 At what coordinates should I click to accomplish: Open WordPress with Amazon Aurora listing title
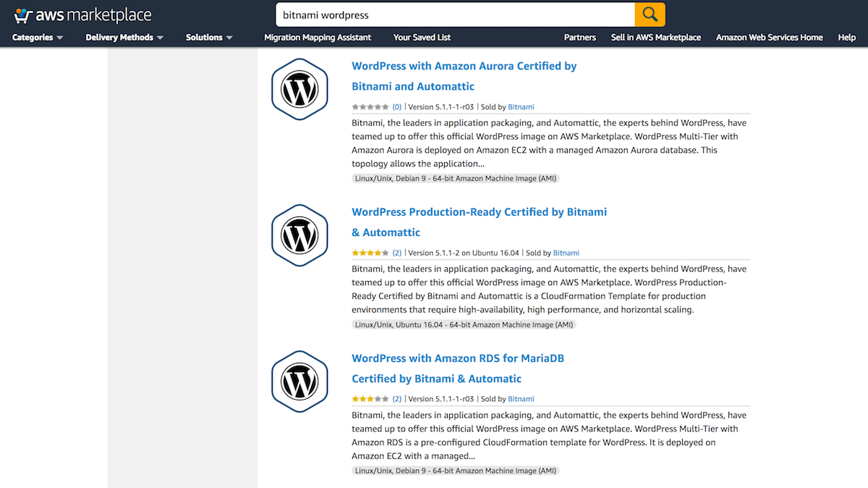pyautogui.click(x=464, y=76)
